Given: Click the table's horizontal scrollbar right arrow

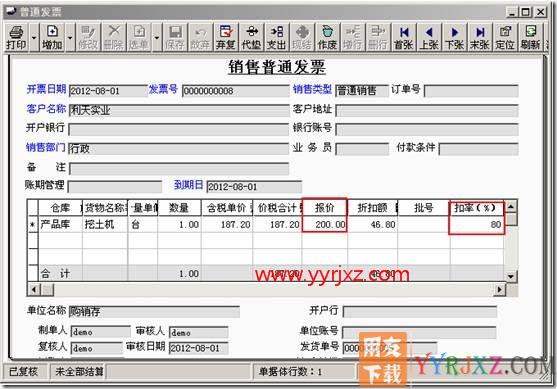Looking at the screenshot, I should 499,290.
